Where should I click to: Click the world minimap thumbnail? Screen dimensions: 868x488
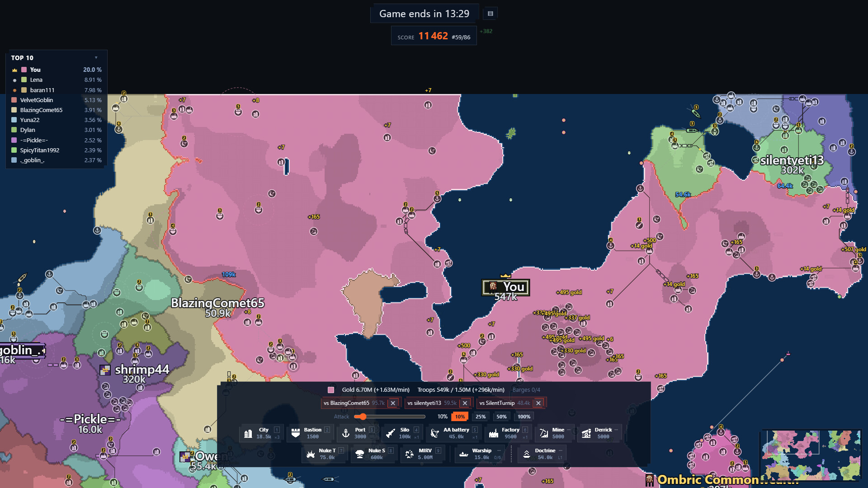coord(811,455)
